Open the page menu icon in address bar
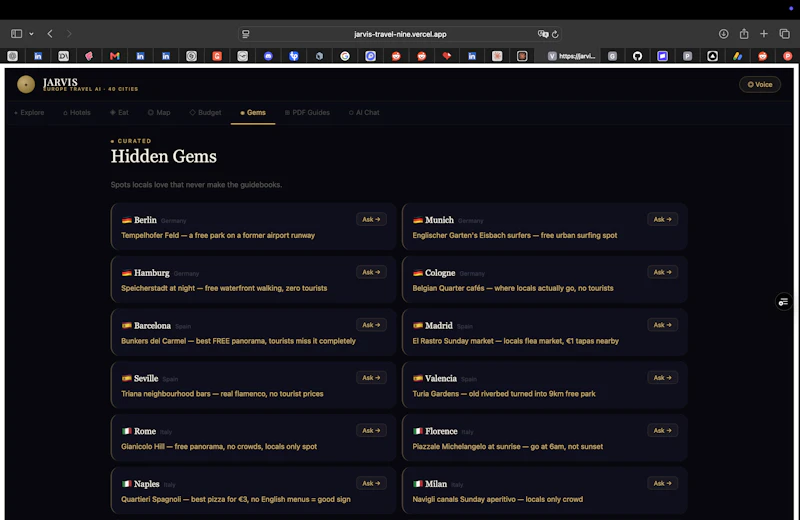The width and height of the screenshot is (800, 520). click(x=246, y=34)
